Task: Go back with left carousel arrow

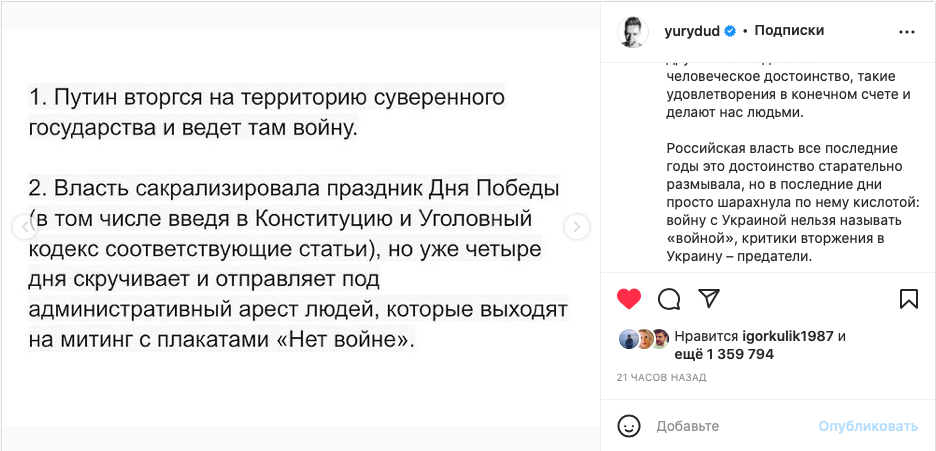Action: 24,227
